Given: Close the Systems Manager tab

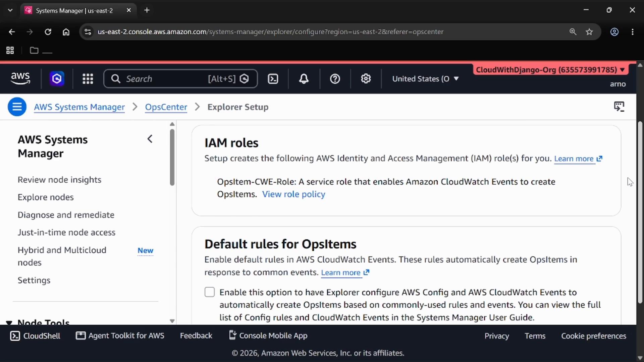Looking at the screenshot, I should pyautogui.click(x=129, y=10).
